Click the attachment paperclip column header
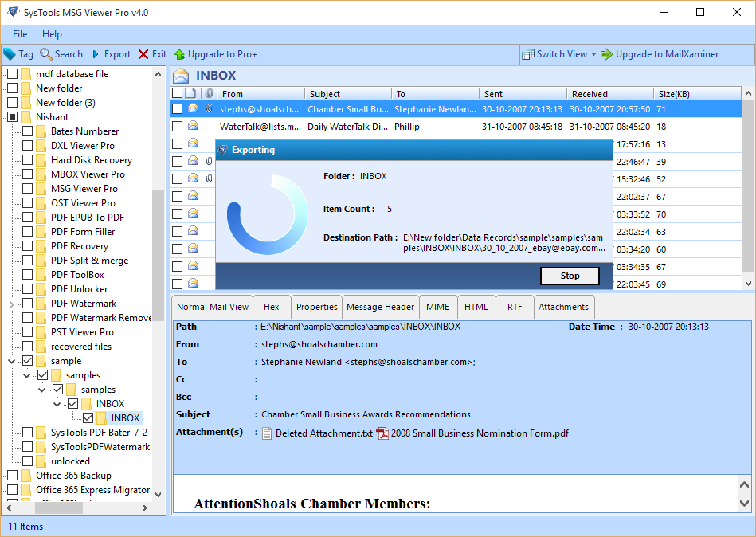 point(208,93)
